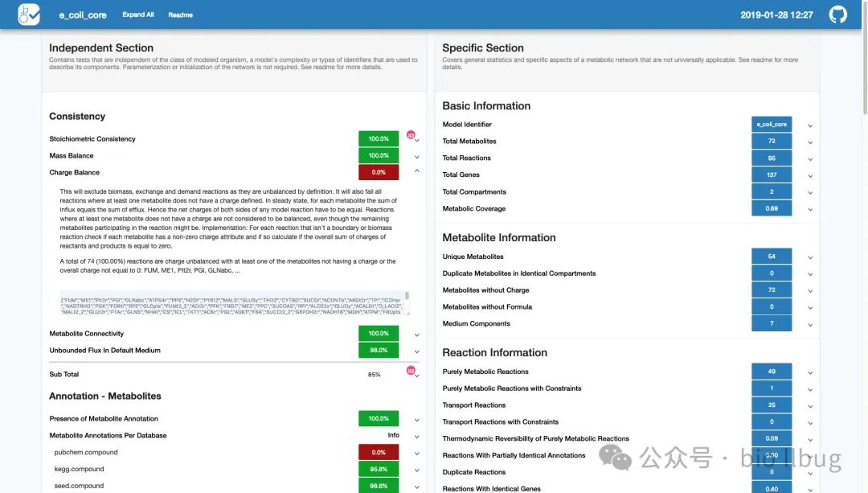Viewport: 868px width, 493px height.
Task: Click the Metabolite Information heading
Action: pos(499,237)
